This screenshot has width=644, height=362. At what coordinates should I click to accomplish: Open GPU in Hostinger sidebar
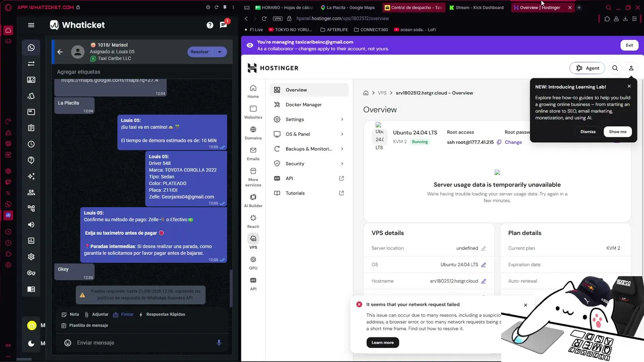253,263
